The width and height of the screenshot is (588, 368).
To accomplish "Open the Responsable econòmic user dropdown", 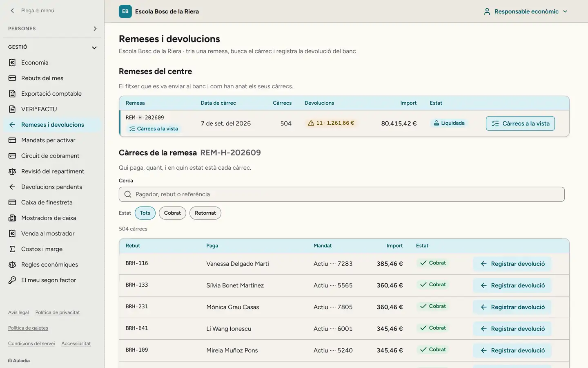I will (526, 11).
